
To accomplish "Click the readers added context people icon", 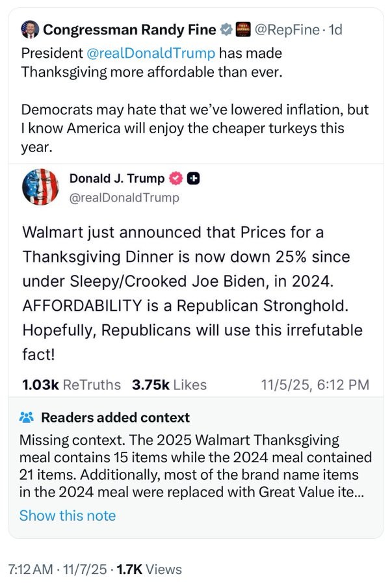I will [x=27, y=417].
